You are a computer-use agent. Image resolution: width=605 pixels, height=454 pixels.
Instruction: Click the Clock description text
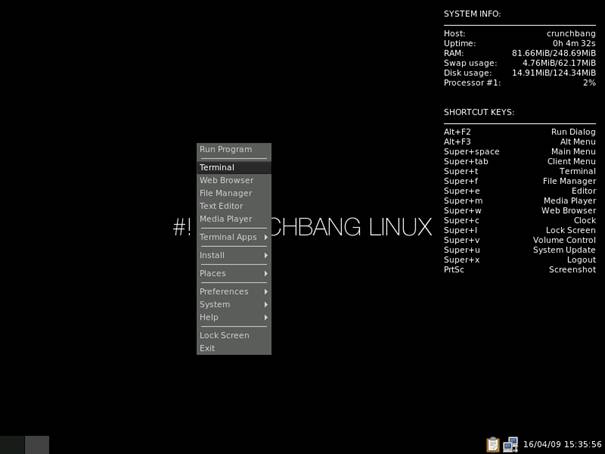[x=585, y=220]
